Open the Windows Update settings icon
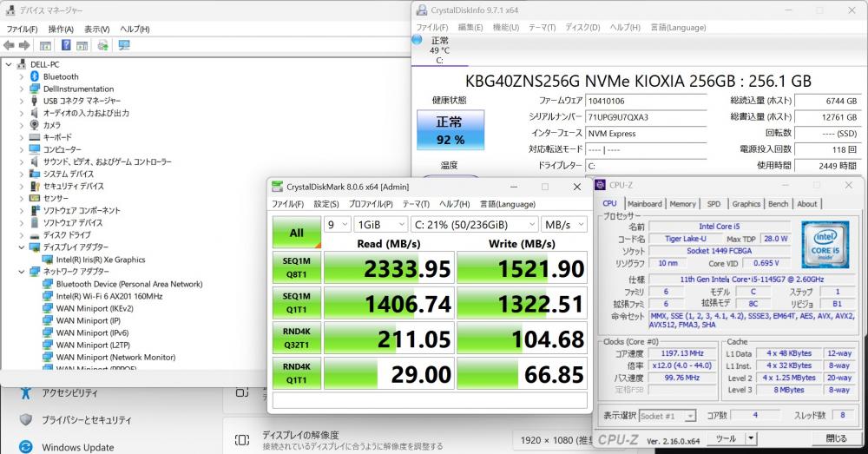 tap(25, 447)
